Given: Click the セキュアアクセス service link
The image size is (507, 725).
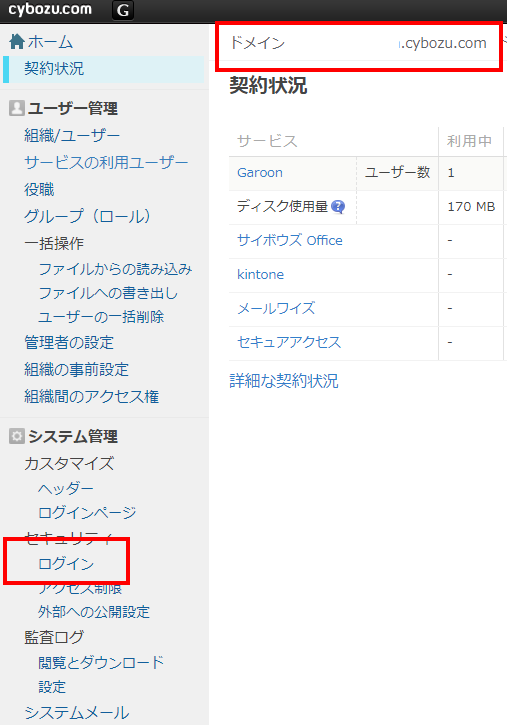Looking at the screenshot, I should (289, 342).
